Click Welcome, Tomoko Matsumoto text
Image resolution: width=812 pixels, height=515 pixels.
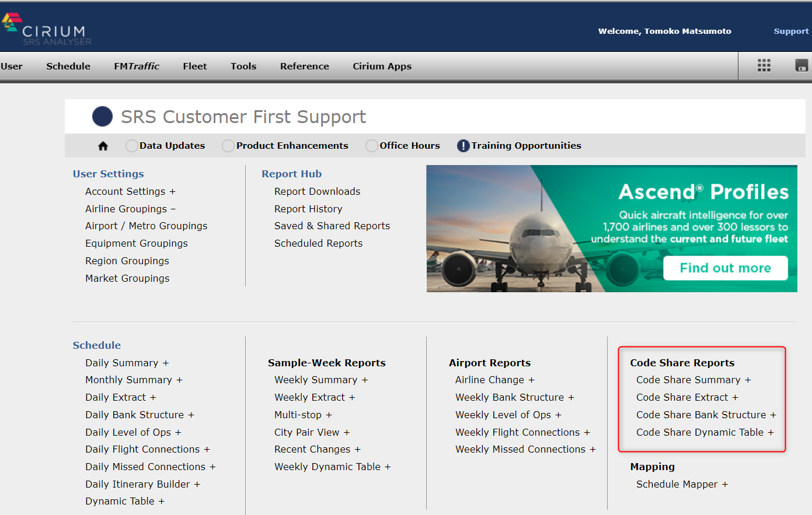(665, 31)
